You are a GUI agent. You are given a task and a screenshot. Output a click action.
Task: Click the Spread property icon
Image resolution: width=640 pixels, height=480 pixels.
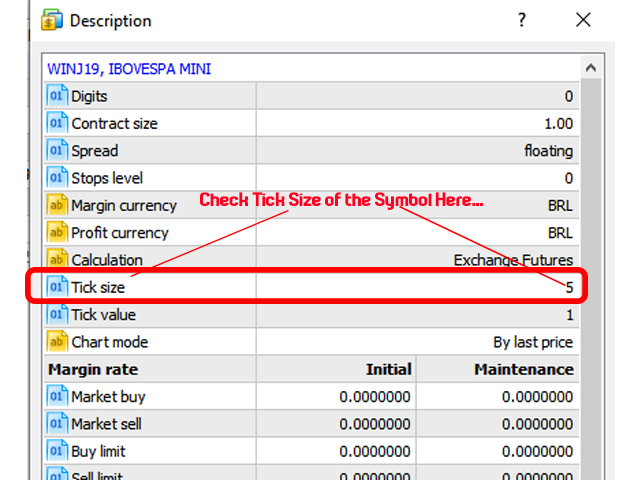click(57, 151)
